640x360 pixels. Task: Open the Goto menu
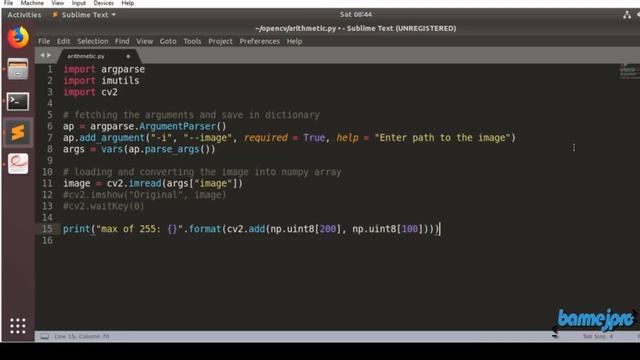(168, 41)
